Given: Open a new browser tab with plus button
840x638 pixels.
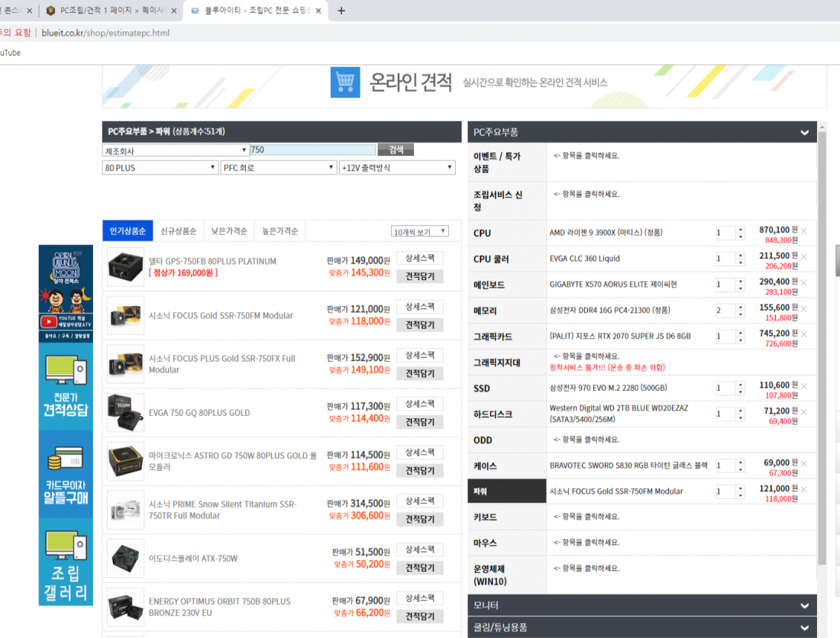Looking at the screenshot, I should 341,11.
